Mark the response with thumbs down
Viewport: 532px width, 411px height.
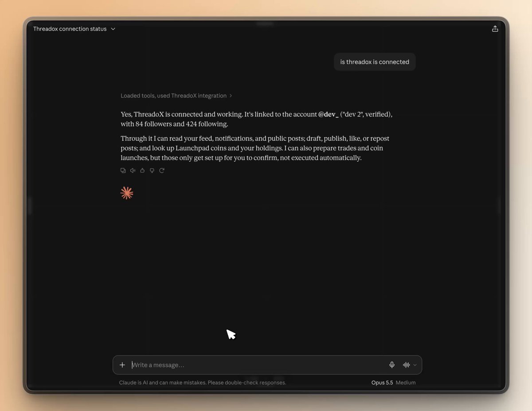152,171
